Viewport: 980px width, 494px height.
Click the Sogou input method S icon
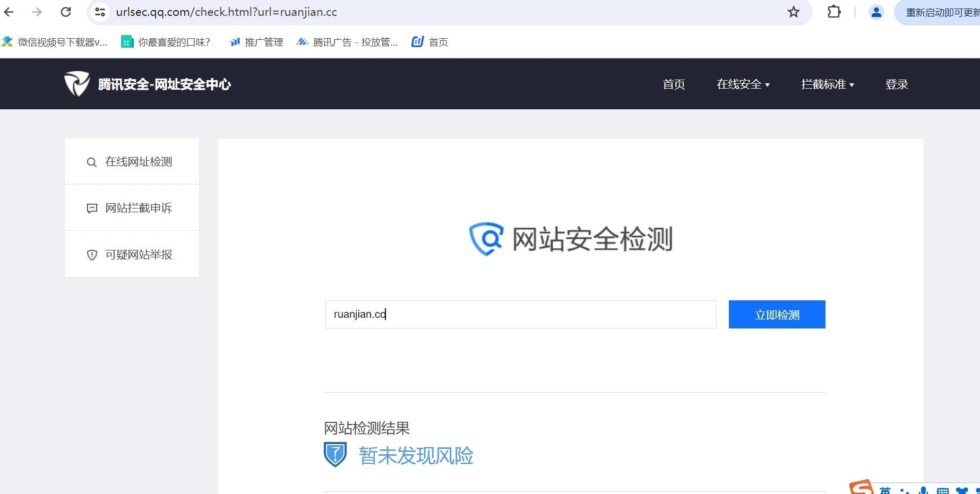pos(861,487)
